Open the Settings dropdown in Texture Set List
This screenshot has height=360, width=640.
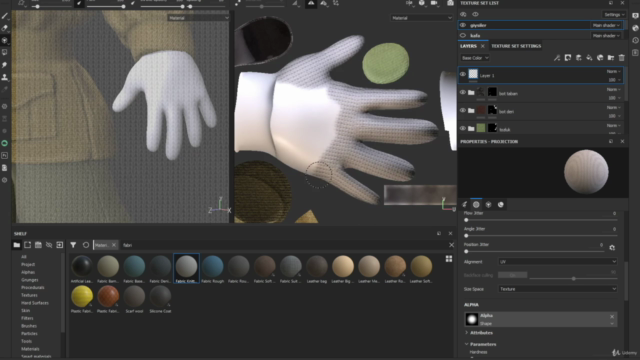tap(614, 15)
